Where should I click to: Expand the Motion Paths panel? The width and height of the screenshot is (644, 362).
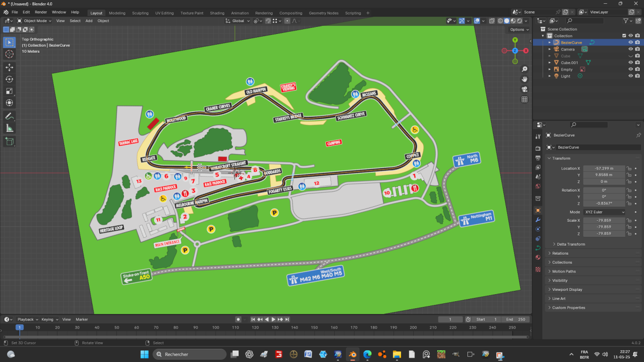[x=593, y=272]
